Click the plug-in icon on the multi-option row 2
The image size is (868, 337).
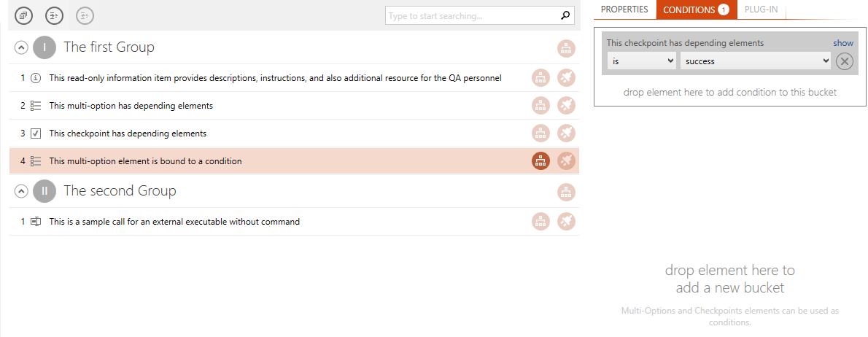pos(566,106)
